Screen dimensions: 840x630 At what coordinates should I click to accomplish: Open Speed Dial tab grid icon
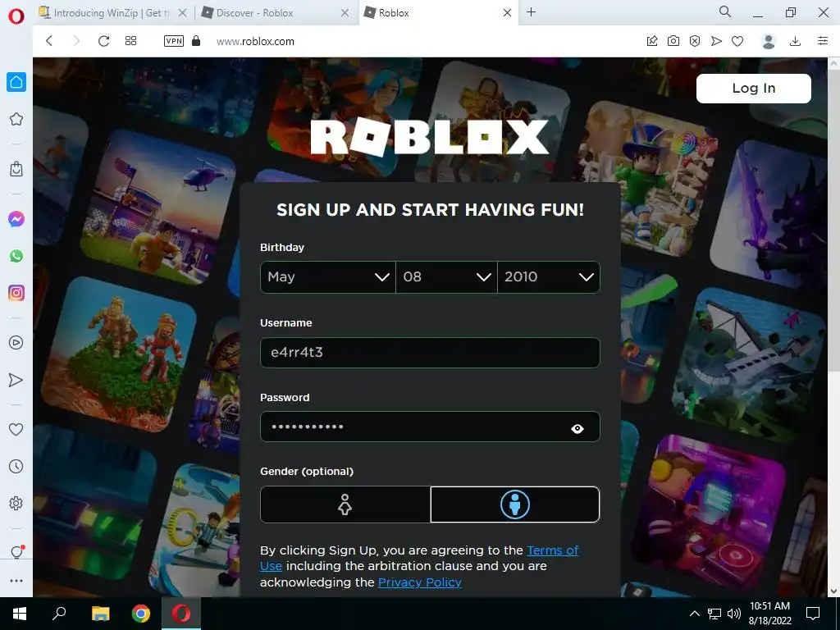[x=130, y=41]
